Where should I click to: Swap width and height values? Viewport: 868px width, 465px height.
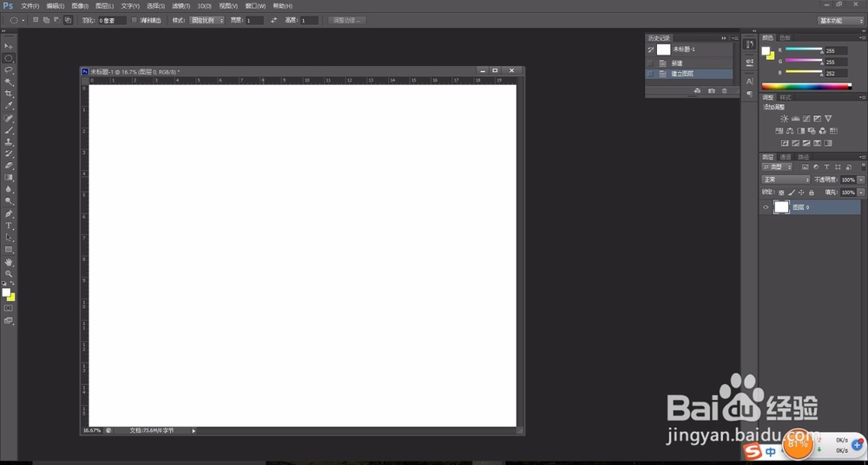coord(273,21)
